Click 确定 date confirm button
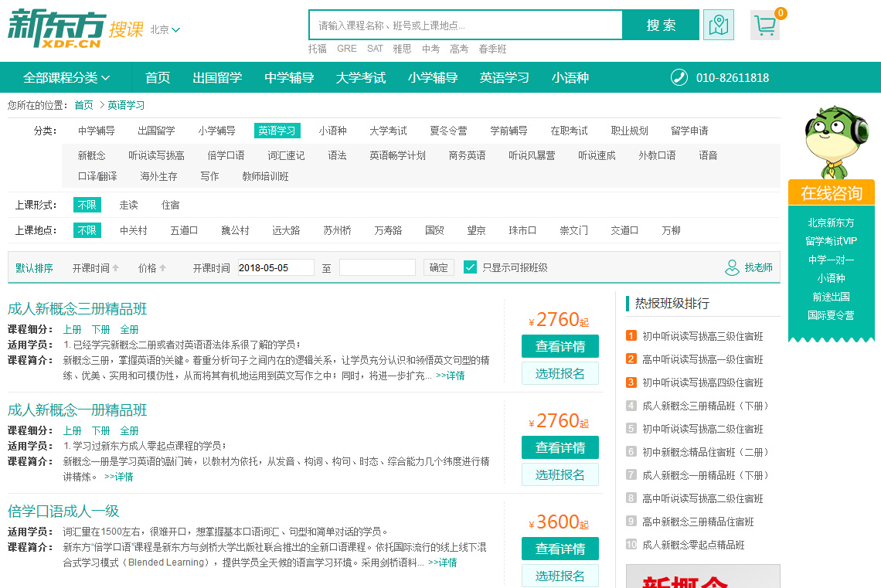 pos(438,267)
